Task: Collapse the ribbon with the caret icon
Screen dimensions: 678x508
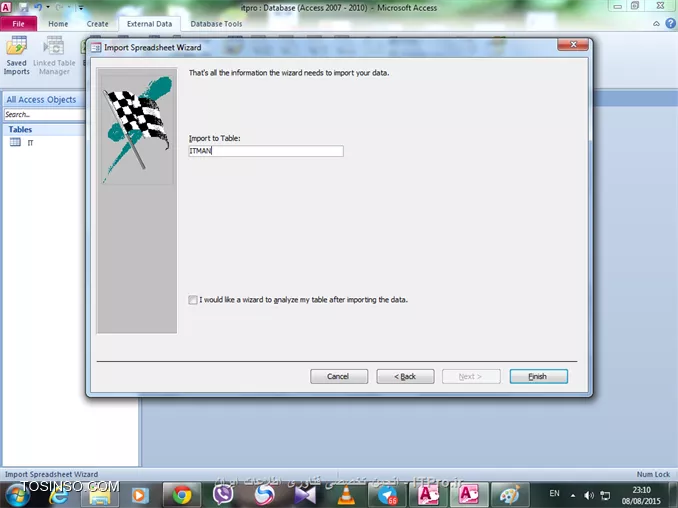Action: pyautogui.click(x=656, y=24)
